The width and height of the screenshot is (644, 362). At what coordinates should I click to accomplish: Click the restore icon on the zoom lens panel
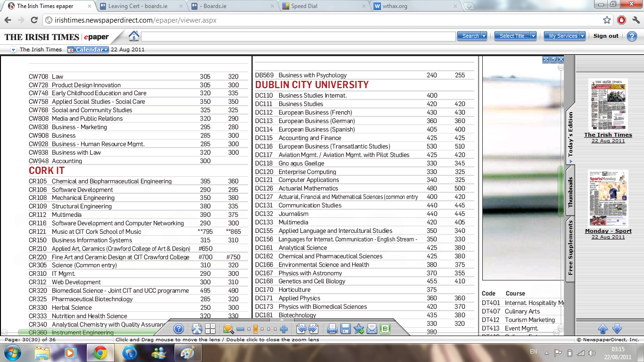click(x=553, y=59)
